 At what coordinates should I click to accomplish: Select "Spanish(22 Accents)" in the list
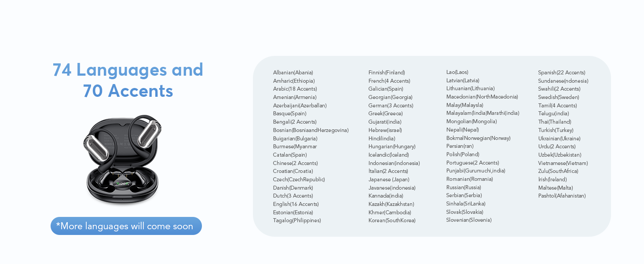(561, 73)
